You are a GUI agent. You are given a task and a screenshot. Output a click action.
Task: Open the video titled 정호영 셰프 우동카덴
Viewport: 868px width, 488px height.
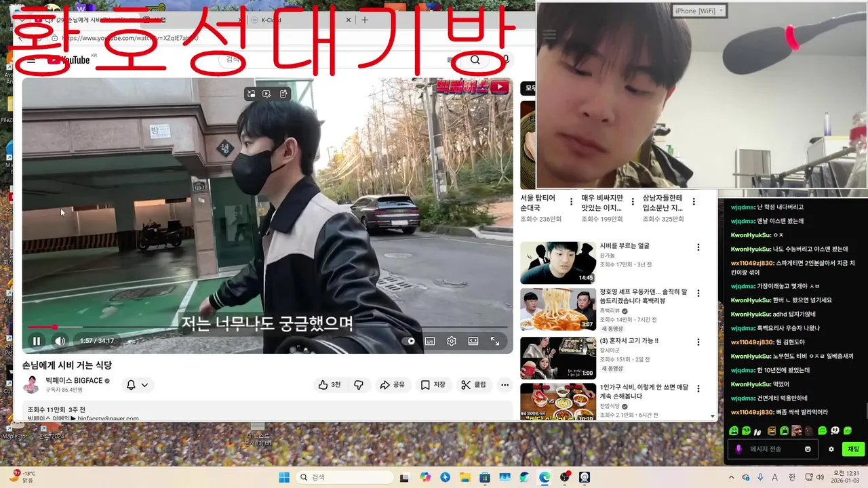[643, 296]
